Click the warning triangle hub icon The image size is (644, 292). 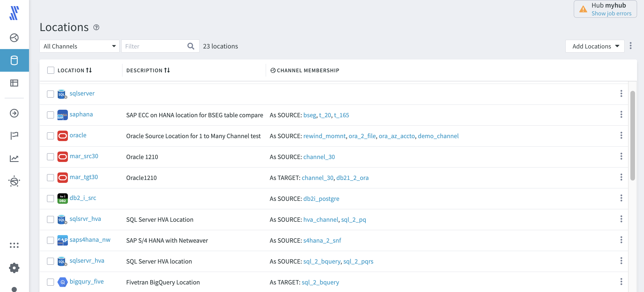pyautogui.click(x=583, y=9)
